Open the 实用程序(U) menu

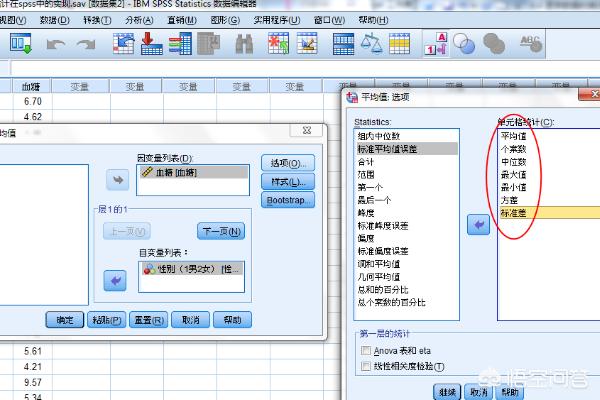(x=277, y=20)
